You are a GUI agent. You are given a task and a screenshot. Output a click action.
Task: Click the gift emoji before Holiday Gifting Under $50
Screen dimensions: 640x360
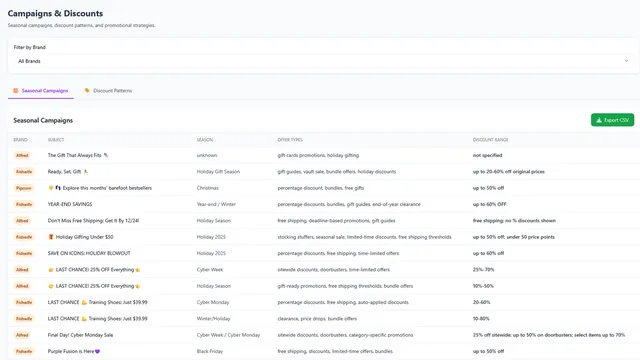(x=51, y=237)
